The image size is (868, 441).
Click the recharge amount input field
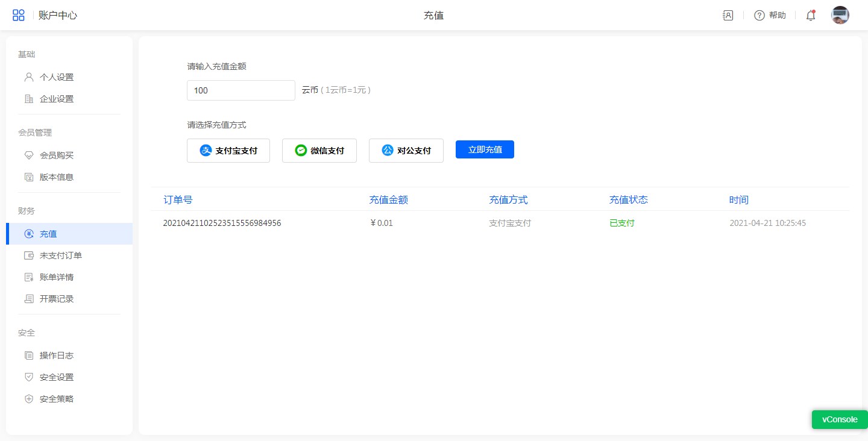241,90
